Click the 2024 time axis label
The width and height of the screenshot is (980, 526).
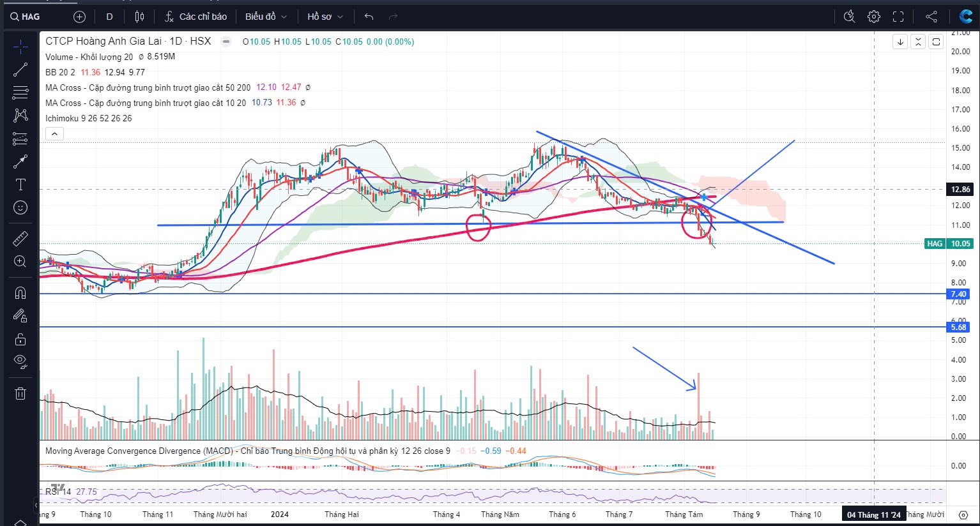coord(280,515)
